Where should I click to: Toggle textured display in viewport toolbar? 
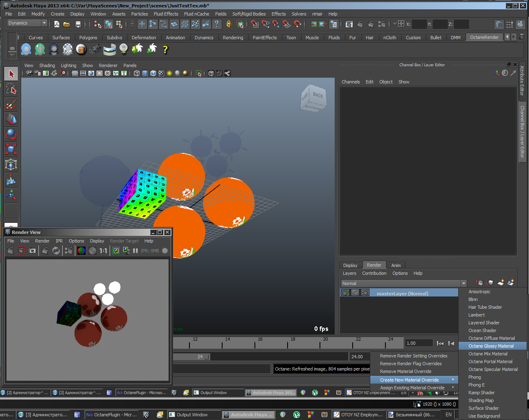click(161, 73)
